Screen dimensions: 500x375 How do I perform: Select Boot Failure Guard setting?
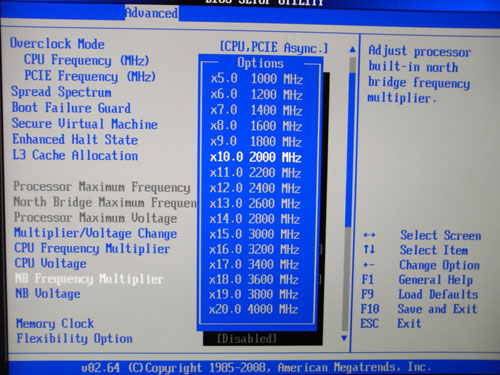[x=71, y=108]
